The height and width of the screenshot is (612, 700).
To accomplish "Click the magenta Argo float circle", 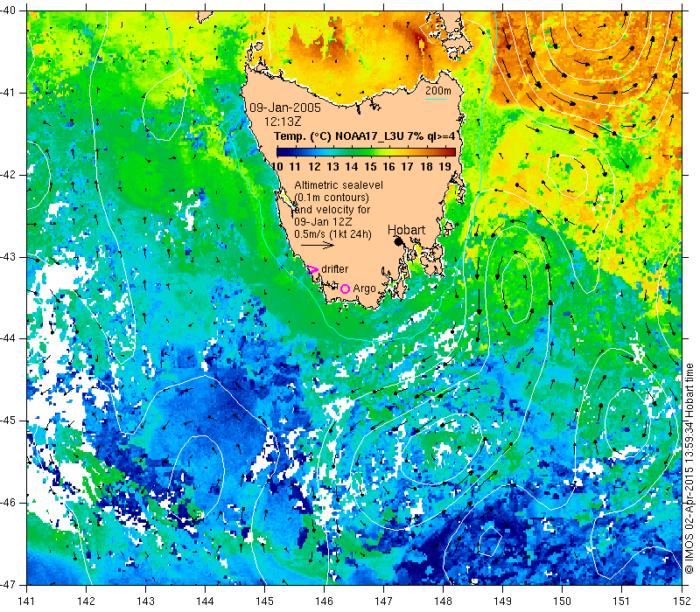I will coord(345,289).
